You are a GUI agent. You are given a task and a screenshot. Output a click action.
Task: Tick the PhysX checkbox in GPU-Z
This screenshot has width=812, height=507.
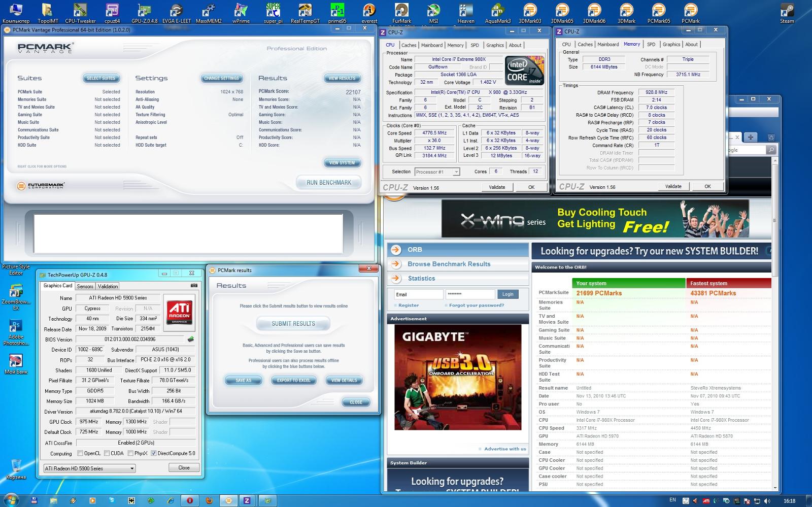(x=130, y=453)
